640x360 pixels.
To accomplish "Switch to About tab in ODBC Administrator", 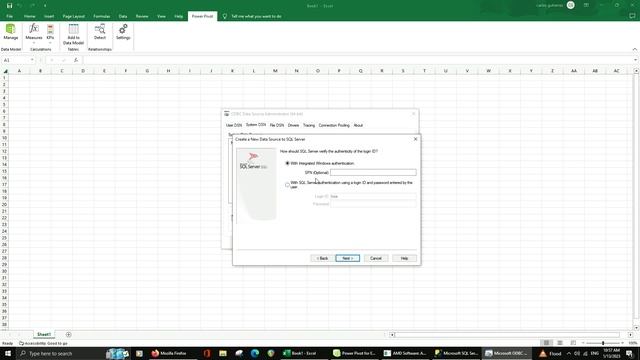I will (x=358, y=125).
